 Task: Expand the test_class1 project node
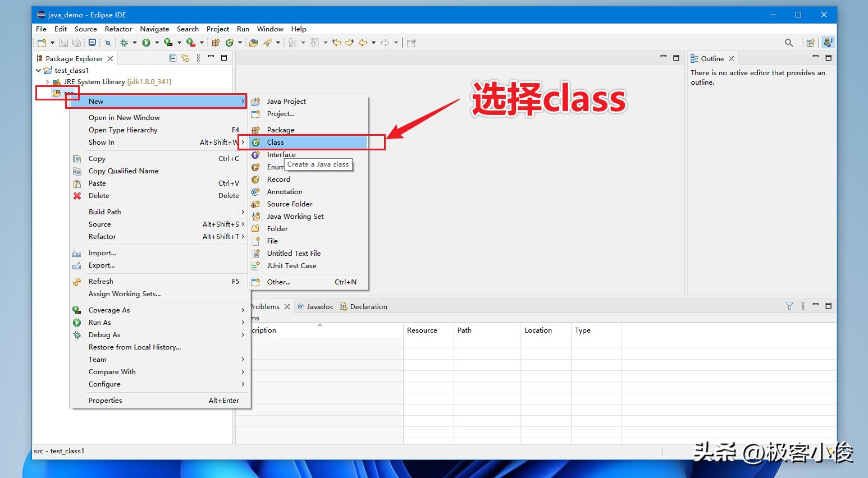pyautogui.click(x=38, y=70)
